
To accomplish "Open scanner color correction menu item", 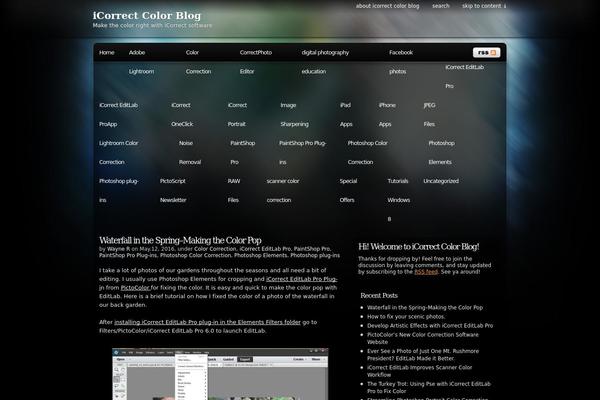I will [283, 190].
